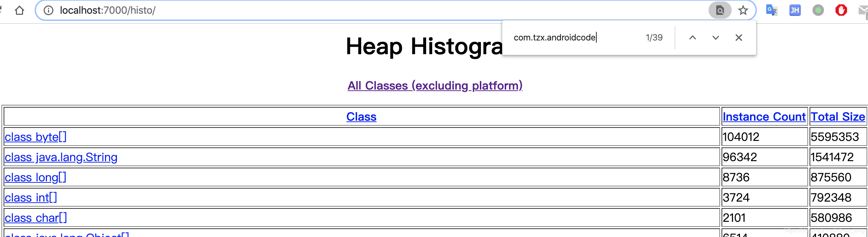Sort by the Class column header
The image size is (868, 237).
point(361,117)
